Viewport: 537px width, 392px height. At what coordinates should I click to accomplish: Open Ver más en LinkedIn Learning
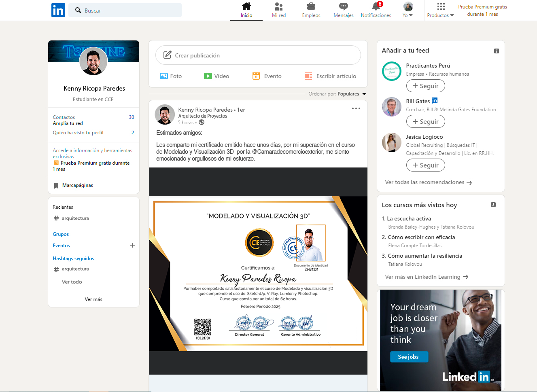coord(427,277)
